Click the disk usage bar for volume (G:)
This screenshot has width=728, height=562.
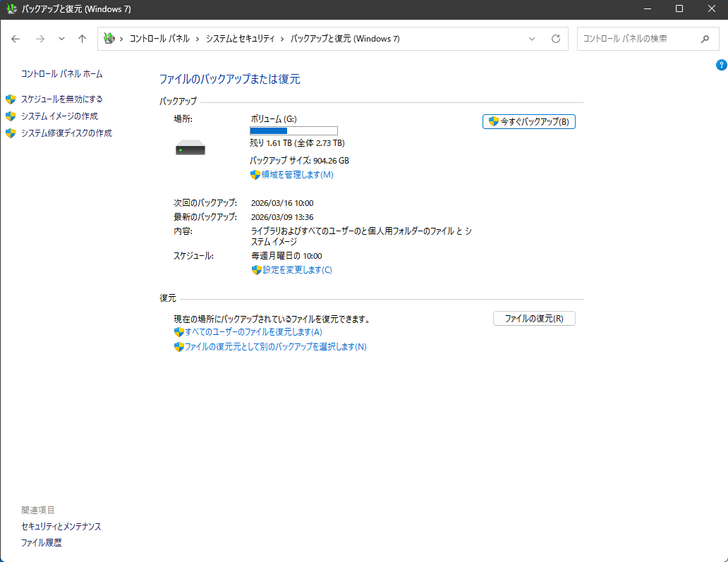pos(293,130)
